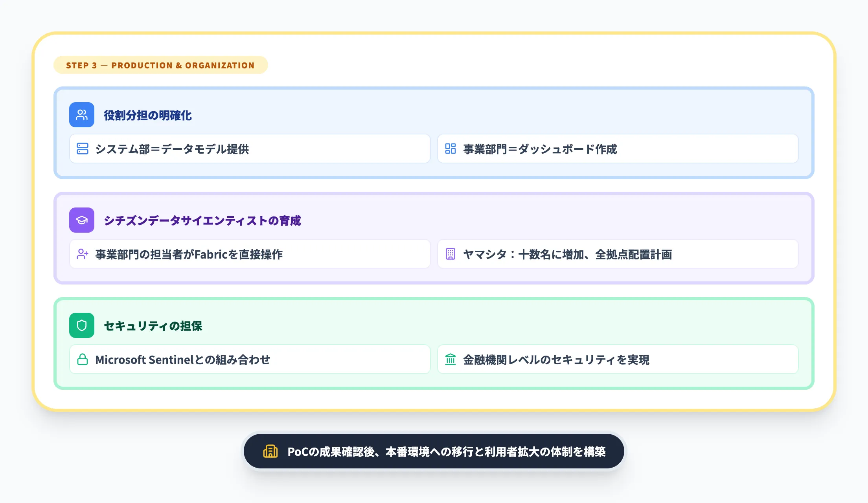Screen dimensions: 868x503
Task: Click the 金融機関レベルのセキュリティを実現 card
Action: pyautogui.click(x=618, y=360)
